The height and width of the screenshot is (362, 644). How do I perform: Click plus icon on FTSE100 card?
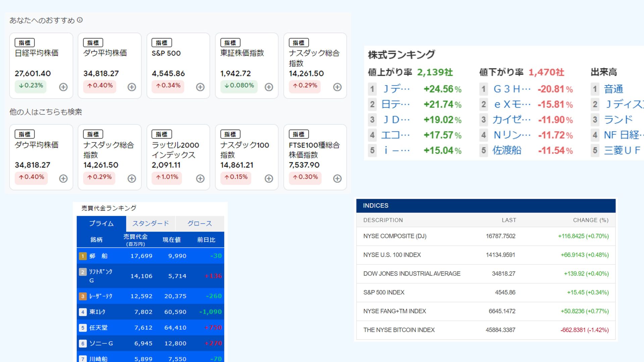point(337,179)
